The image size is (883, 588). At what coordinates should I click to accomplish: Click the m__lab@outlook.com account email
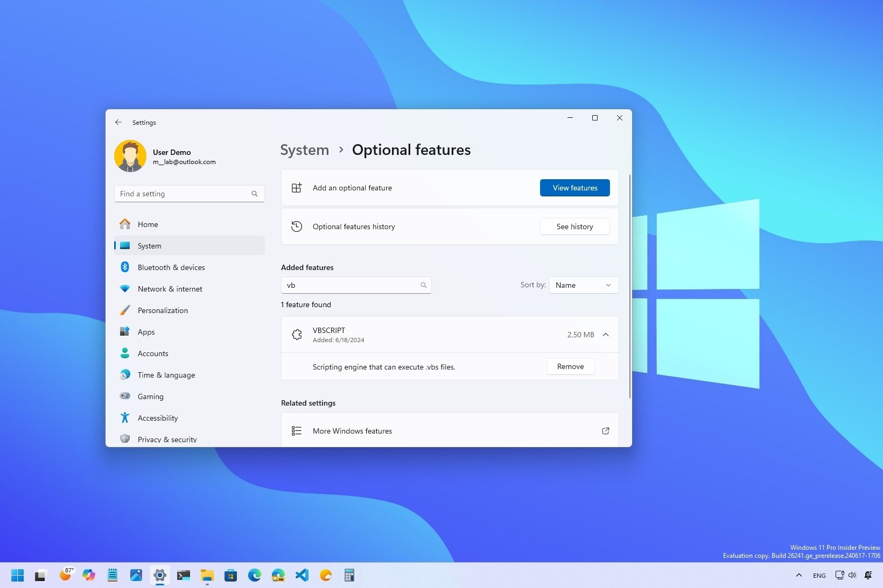[x=184, y=162]
